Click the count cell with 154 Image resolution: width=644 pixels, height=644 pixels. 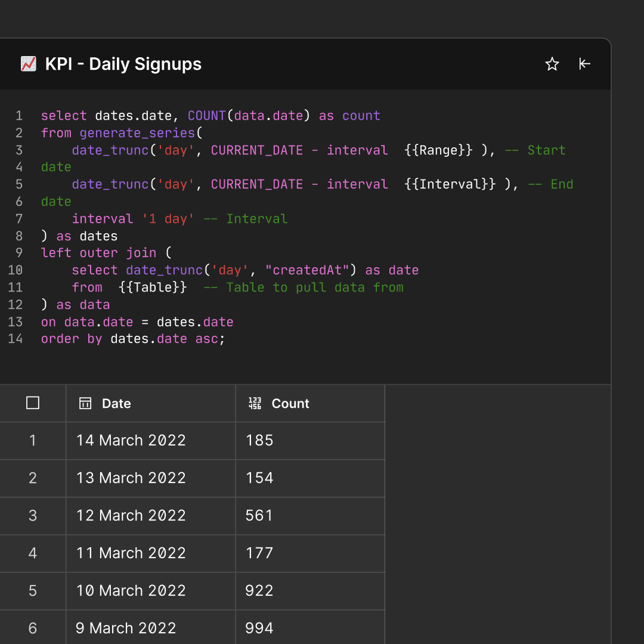[310, 478]
